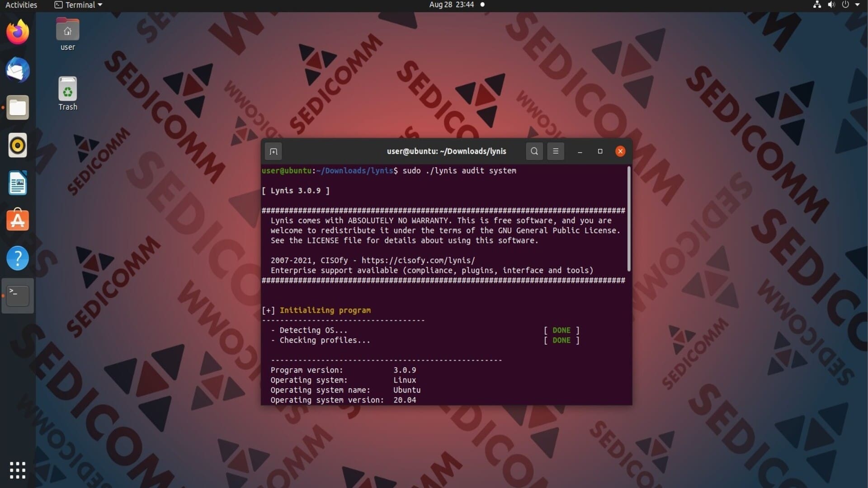868x488 pixels.
Task: Open the user home folder on desktop
Action: pos(67,34)
